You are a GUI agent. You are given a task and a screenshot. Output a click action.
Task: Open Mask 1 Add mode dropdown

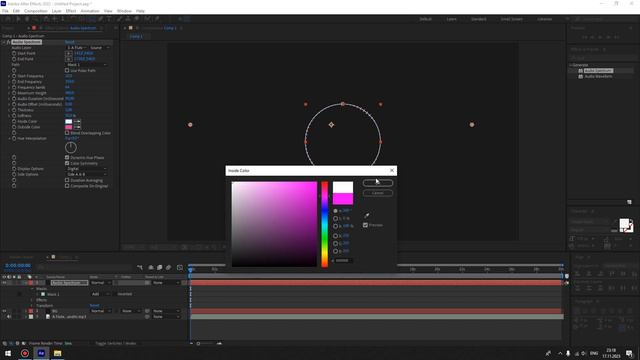(100, 294)
